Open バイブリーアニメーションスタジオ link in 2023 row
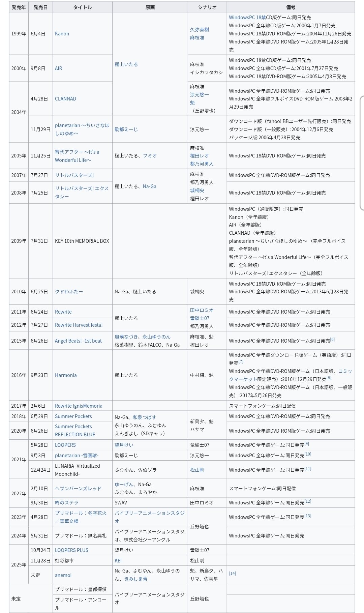The height and width of the screenshot is (613, 364). (x=150, y=517)
